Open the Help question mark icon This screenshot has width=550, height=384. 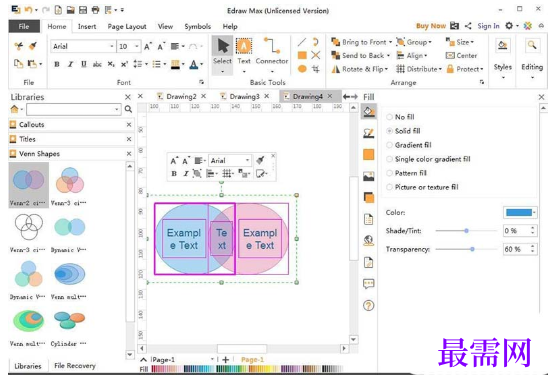point(368,305)
